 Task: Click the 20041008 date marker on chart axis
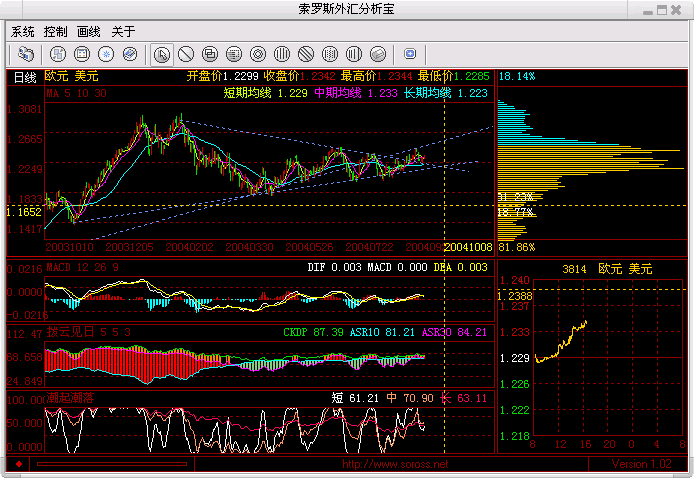pos(467,246)
